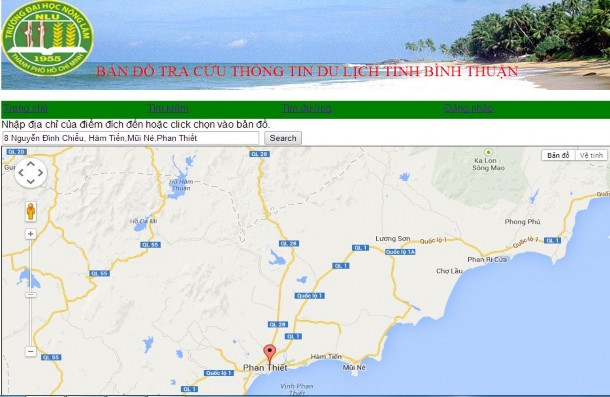The width and height of the screenshot is (610, 397).
Task: Click the Quốc lộ 1A road shield
Action: [400, 252]
